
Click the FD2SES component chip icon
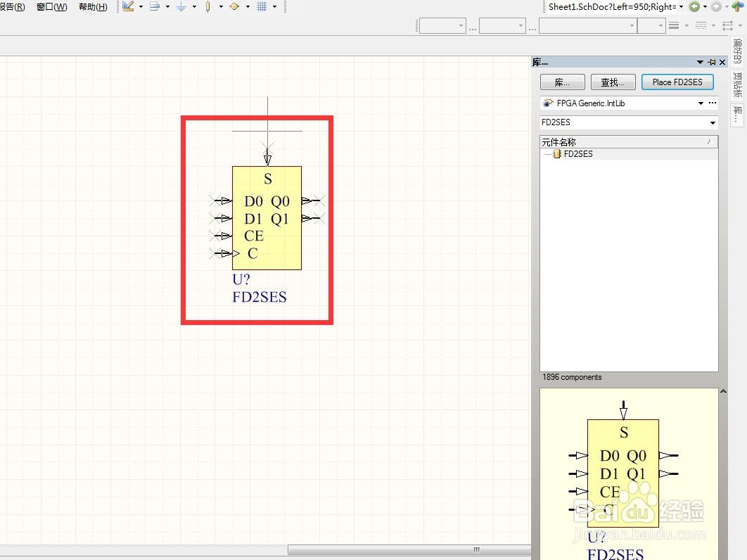tap(557, 154)
